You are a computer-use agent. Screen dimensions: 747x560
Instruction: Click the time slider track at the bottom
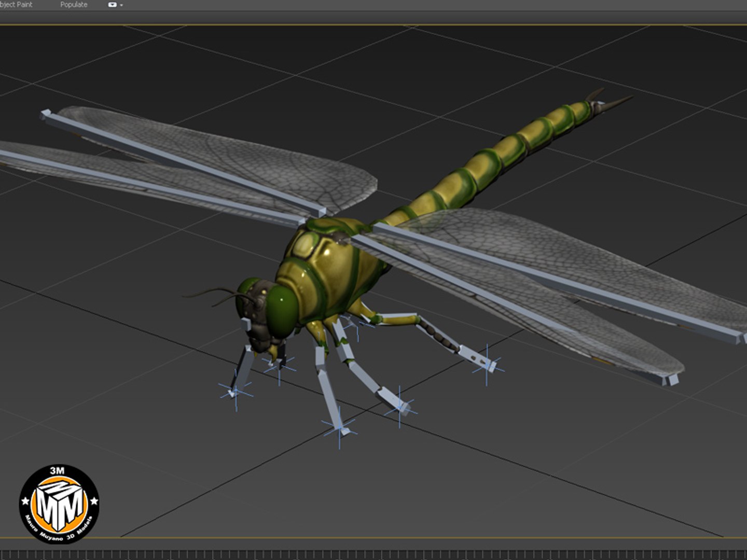coord(374,555)
